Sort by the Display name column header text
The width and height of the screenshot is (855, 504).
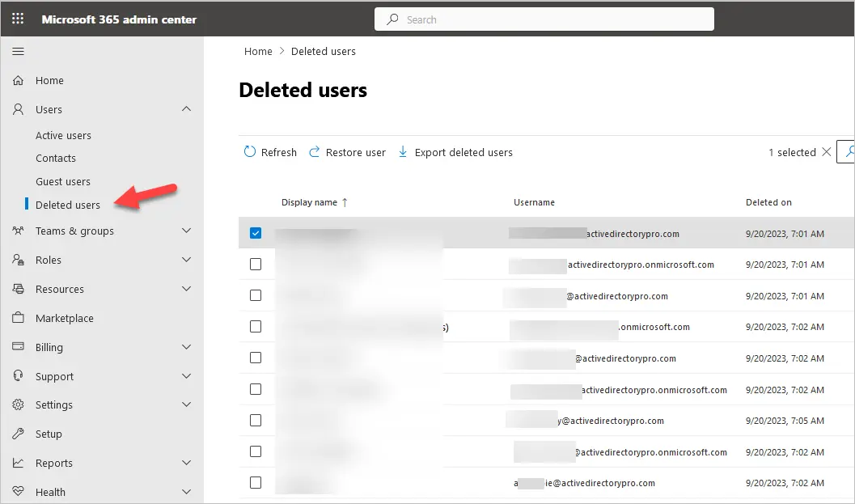[309, 202]
